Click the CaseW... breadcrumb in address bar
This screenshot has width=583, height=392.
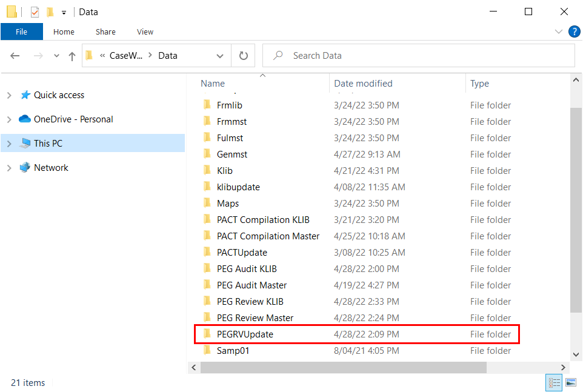(x=125, y=56)
